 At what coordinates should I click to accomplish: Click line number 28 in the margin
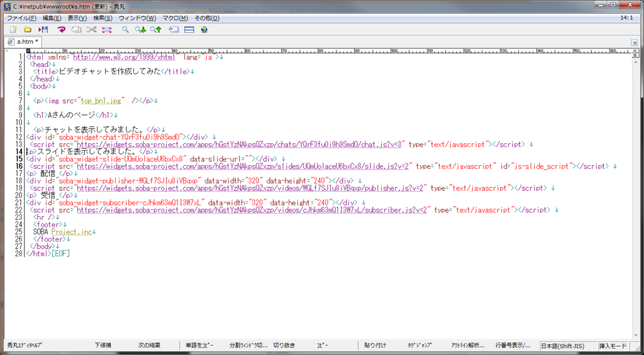point(19,253)
